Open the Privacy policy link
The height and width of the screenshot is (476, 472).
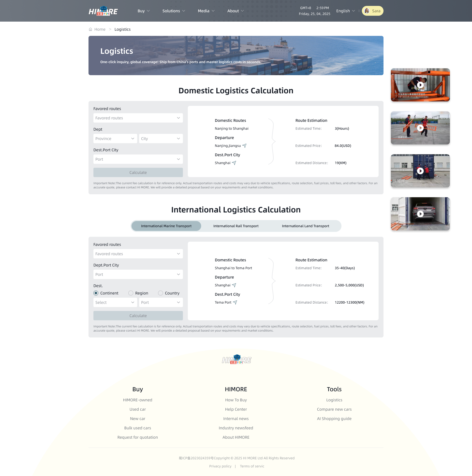pyautogui.click(x=220, y=466)
